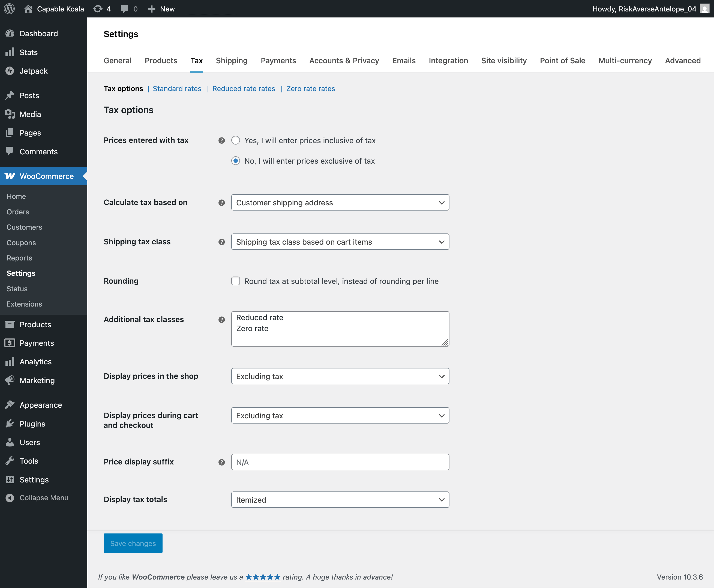The width and height of the screenshot is (714, 588).
Task: Go to the Accounts & Privacy tab
Action: tap(344, 61)
